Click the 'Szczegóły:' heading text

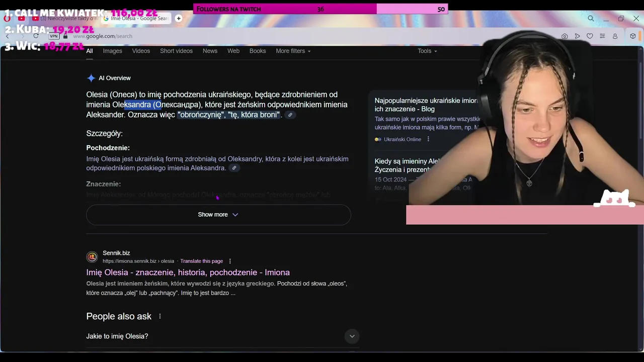(x=104, y=134)
